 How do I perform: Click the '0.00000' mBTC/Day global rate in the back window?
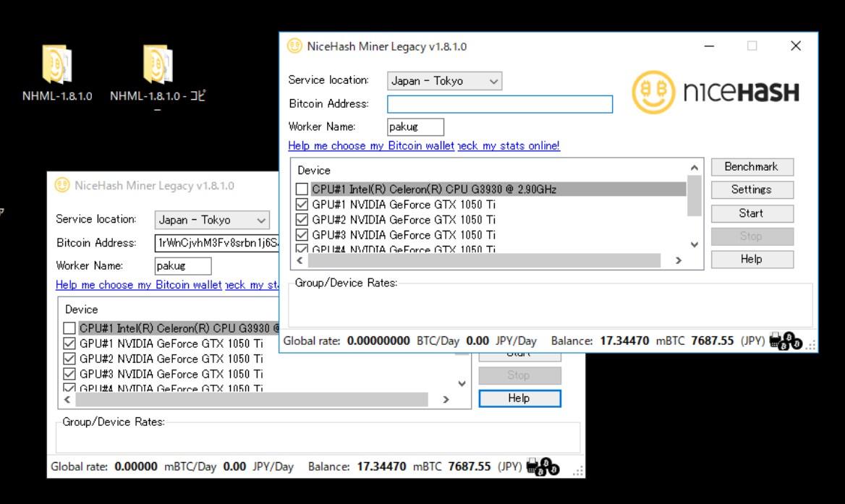coord(136,466)
